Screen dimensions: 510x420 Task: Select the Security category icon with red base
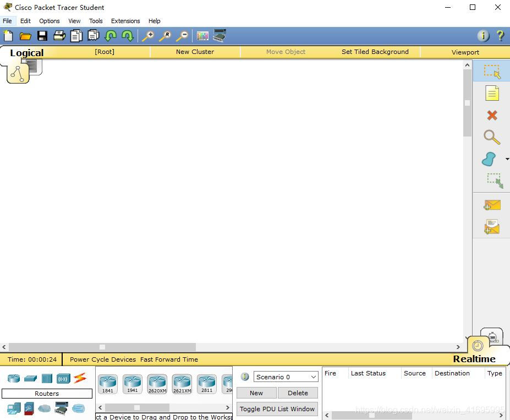(29, 408)
